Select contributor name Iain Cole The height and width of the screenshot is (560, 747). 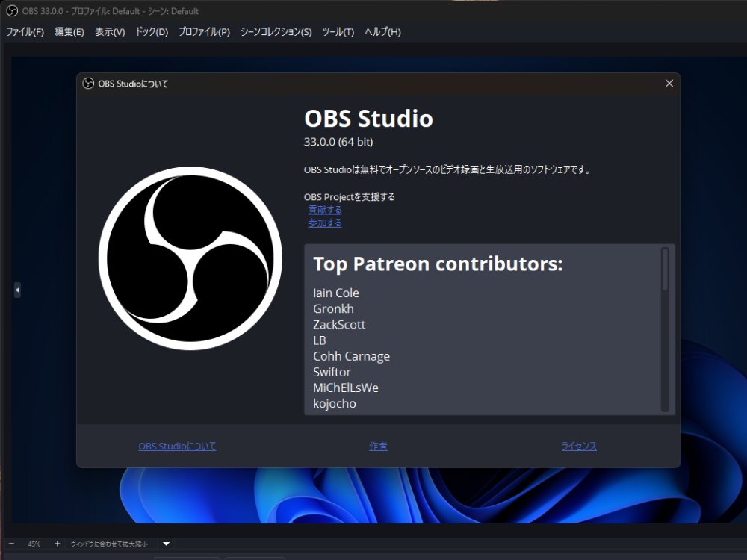336,293
